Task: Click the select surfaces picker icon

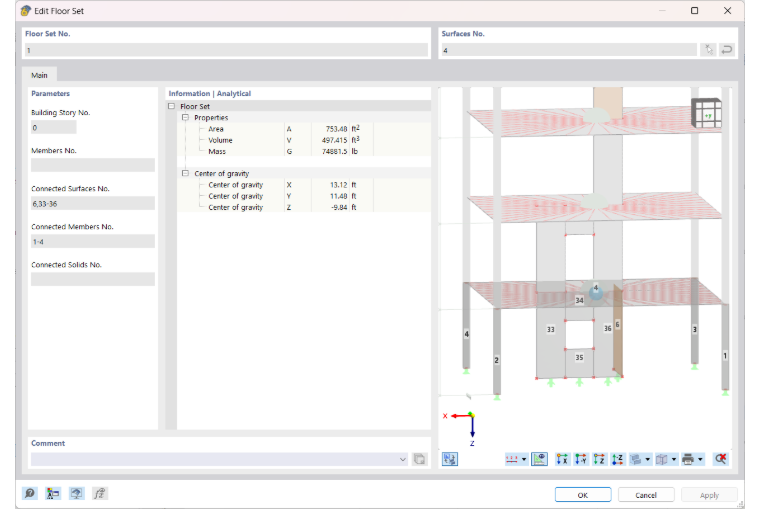Action: 709,49
